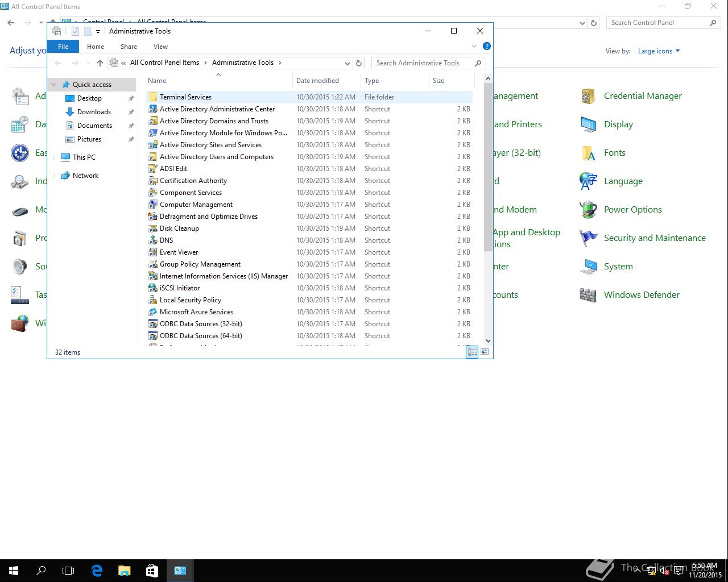Open Customize Quick Access Toolbar dropdown
728x582 pixels.
98,31
